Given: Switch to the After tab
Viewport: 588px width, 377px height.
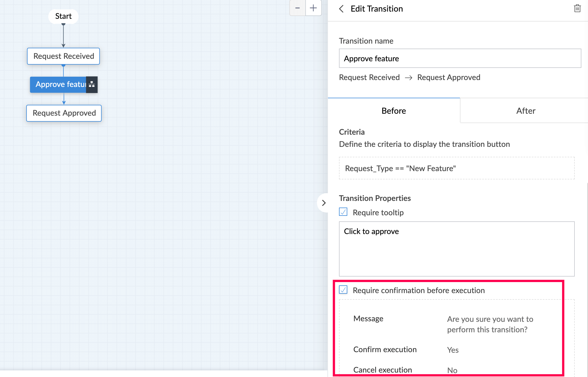Looking at the screenshot, I should coord(526,111).
